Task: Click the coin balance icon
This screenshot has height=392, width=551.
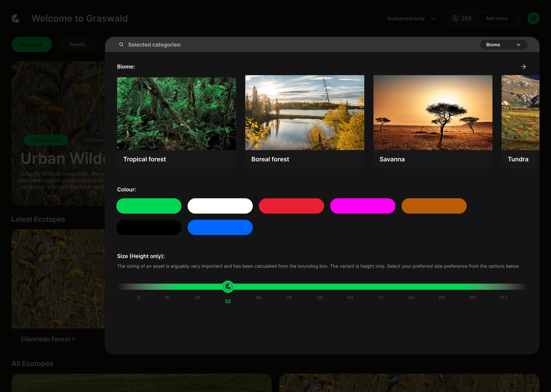Action: point(455,18)
